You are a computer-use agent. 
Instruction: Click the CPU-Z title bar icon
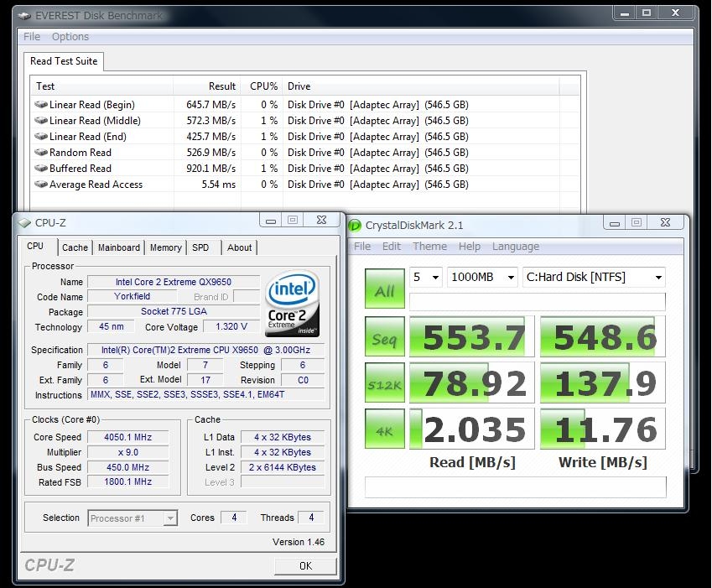(x=23, y=222)
